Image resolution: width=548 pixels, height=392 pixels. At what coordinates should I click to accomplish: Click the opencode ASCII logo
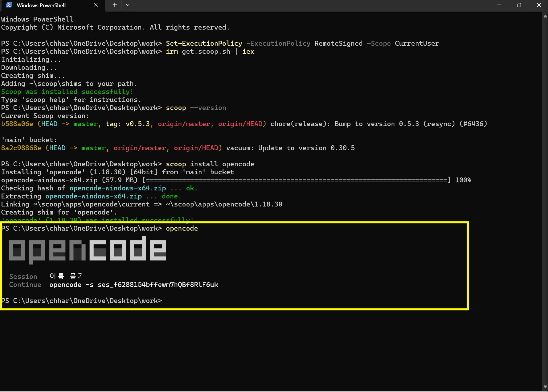(88, 250)
